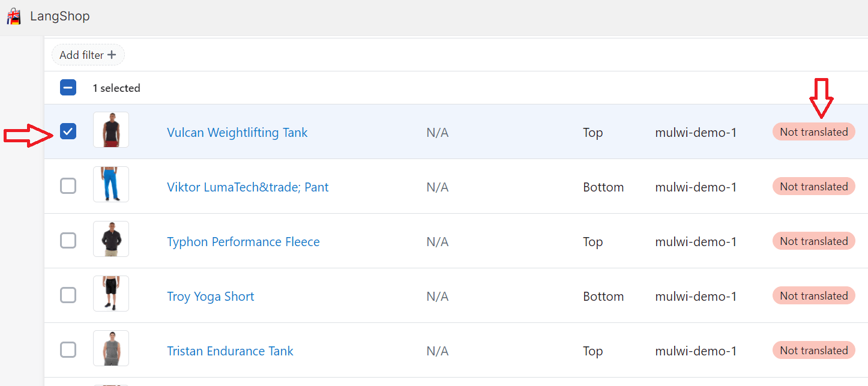Tick the Tristan Endurance Tank checkbox
The width and height of the screenshot is (868, 386).
[x=68, y=350]
